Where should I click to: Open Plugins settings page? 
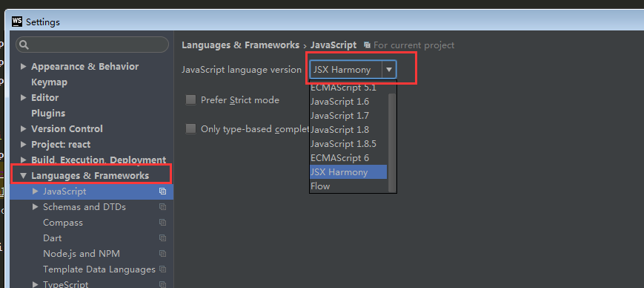[48, 113]
